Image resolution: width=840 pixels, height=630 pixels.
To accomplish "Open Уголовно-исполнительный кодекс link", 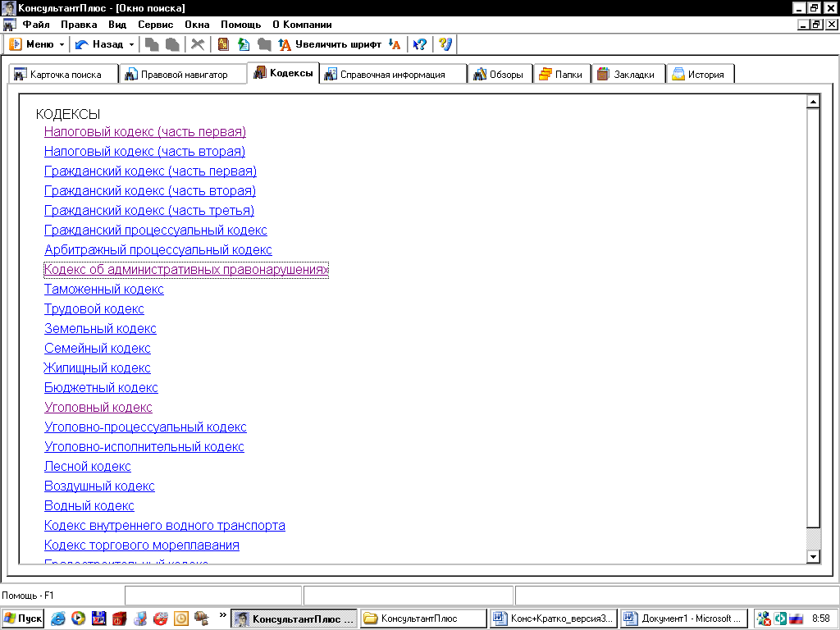I will coord(144,447).
